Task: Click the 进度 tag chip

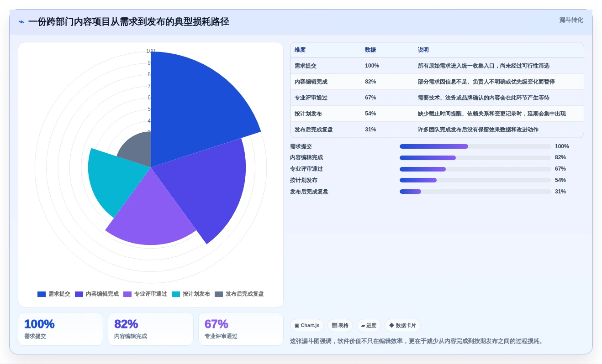Action: [x=369, y=325]
